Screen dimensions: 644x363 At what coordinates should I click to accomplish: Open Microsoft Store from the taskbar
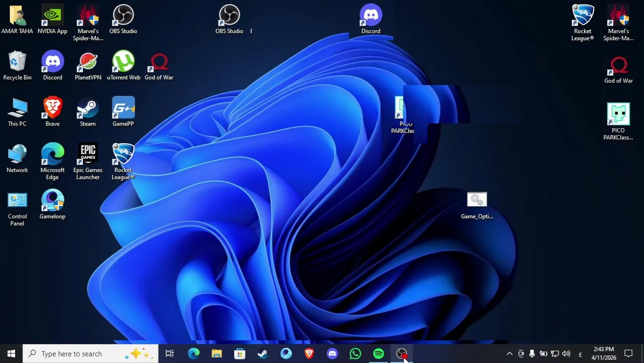(240, 354)
